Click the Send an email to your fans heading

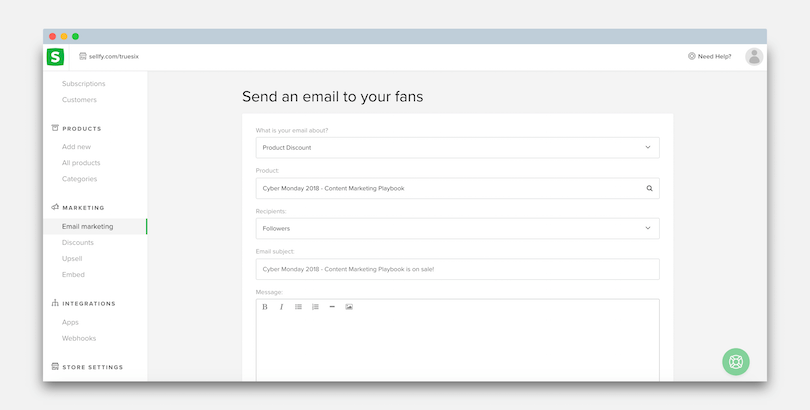pyautogui.click(x=333, y=97)
